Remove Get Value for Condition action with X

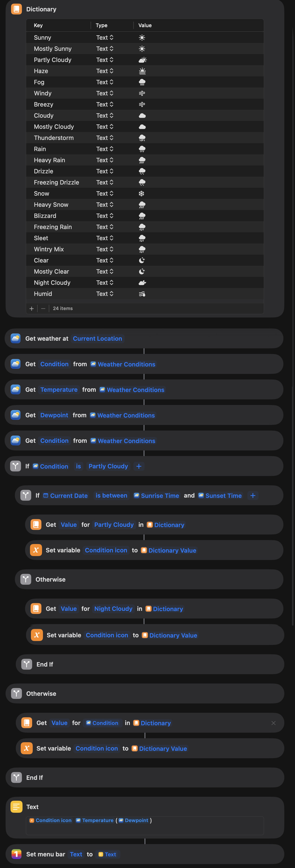pos(273,723)
